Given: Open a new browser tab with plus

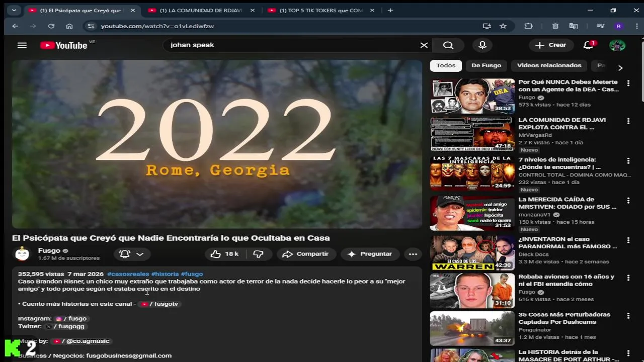Looking at the screenshot, I should (390, 10).
